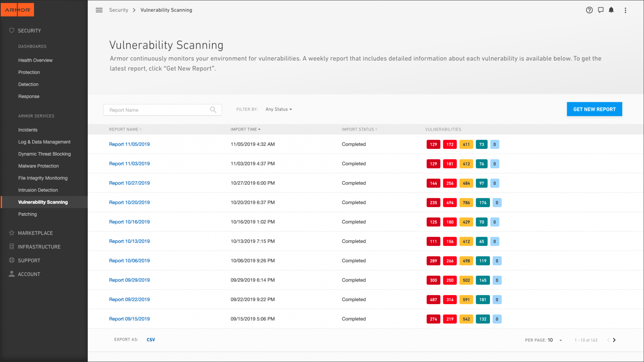Open Log & Data Management
This screenshot has width=644, height=362.
tap(44, 142)
